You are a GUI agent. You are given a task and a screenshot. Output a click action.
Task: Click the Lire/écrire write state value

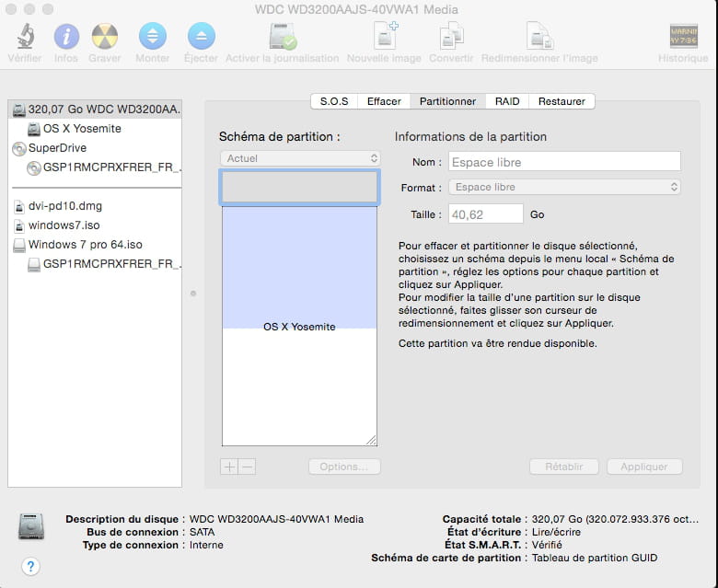[556, 532]
